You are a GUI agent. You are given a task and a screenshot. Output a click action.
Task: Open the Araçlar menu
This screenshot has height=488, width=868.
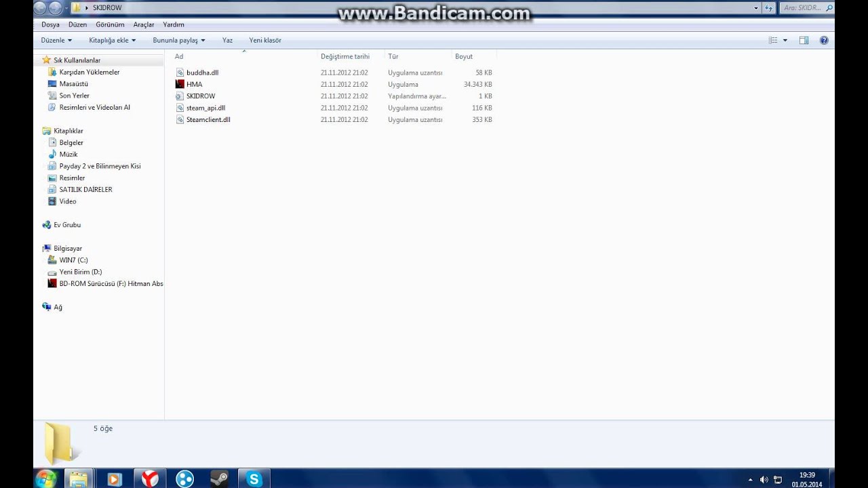point(144,24)
